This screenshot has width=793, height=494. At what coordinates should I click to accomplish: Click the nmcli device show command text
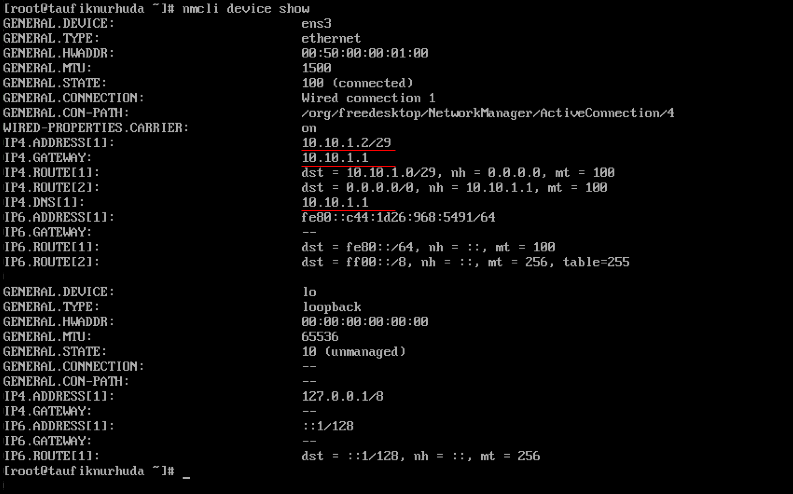click(x=246, y=9)
